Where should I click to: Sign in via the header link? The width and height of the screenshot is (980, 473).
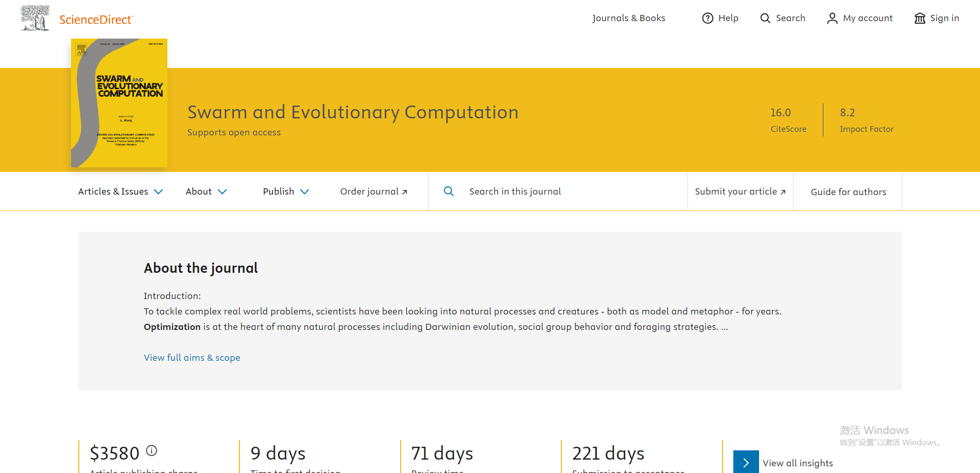[944, 18]
